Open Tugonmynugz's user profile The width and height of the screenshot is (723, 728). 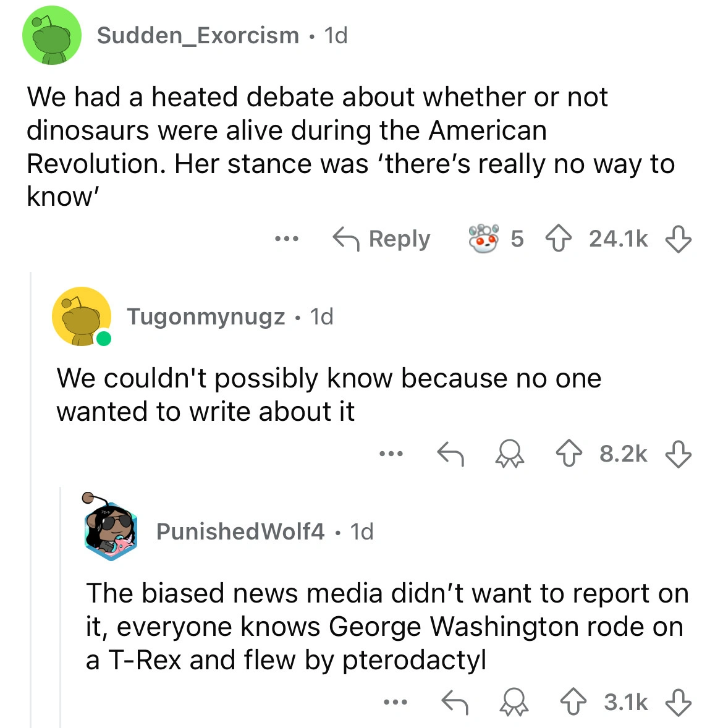[206, 316]
